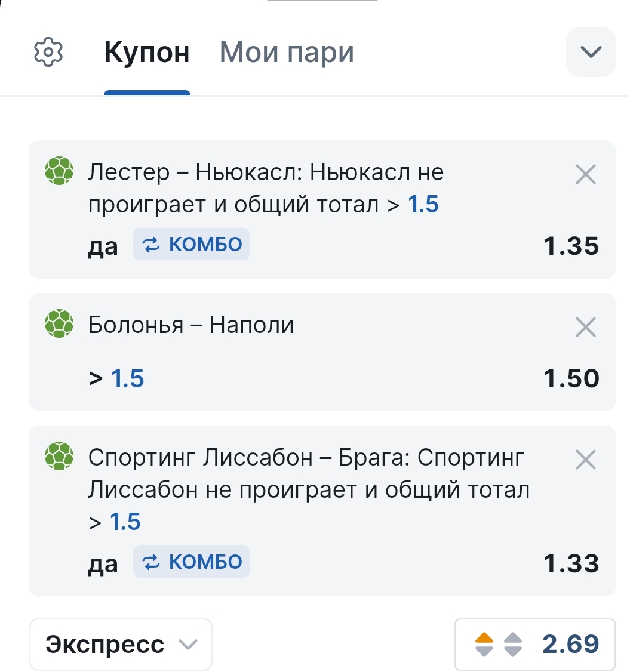Remove Спортинг Лиссабон – Брага bet
This screenshot has width=627, height=672.
tap(585, 460)
